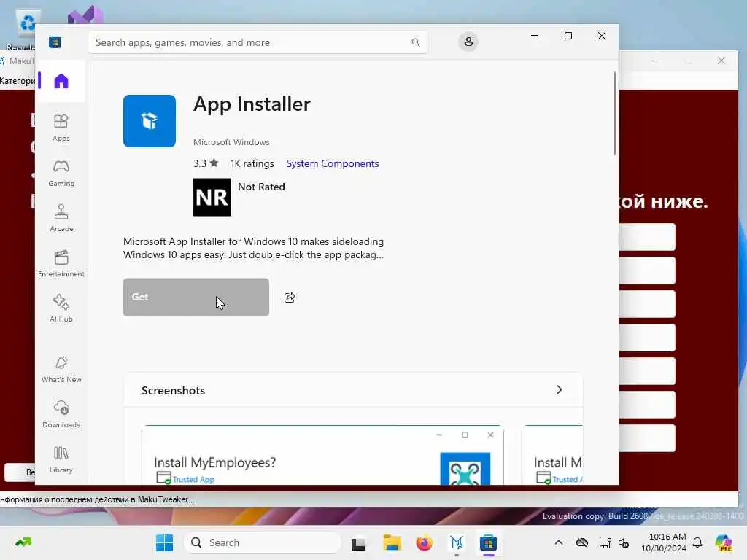The height and width of the screenshot is (560, 747).
Task: Open the widgets stock icon on taskbar
Action: click(23, 542)
